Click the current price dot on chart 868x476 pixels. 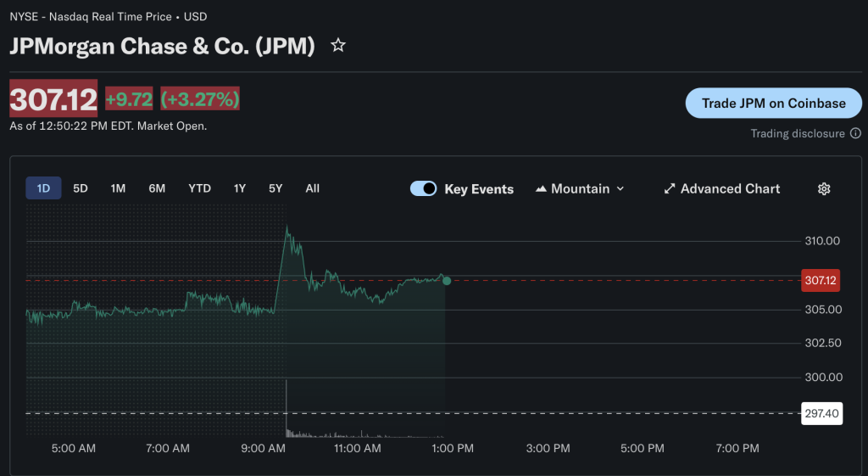pos(447,281)
